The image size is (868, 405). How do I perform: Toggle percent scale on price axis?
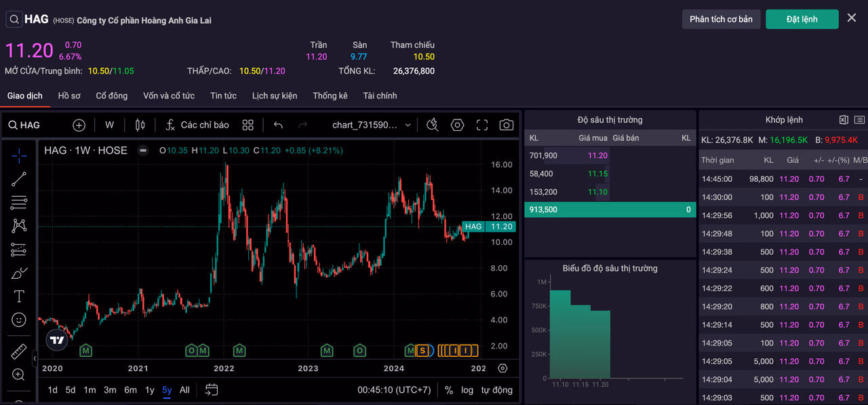(448, 390)
